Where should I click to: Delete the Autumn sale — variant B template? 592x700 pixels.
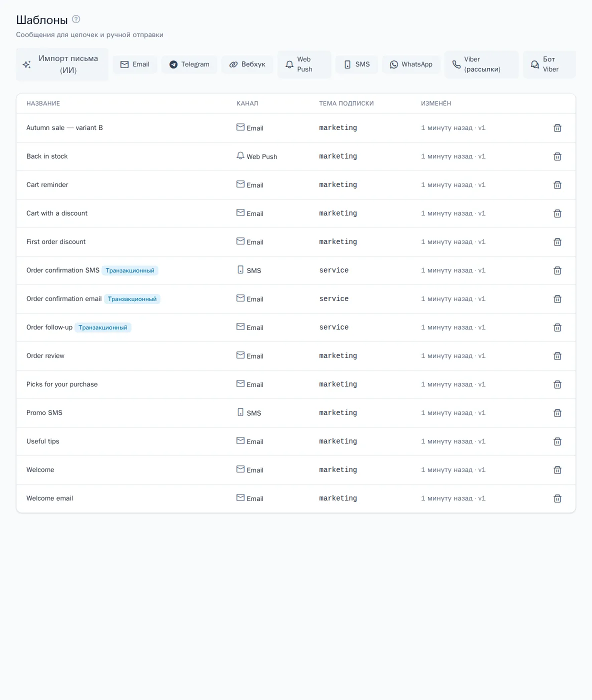(x=557, y=128)
